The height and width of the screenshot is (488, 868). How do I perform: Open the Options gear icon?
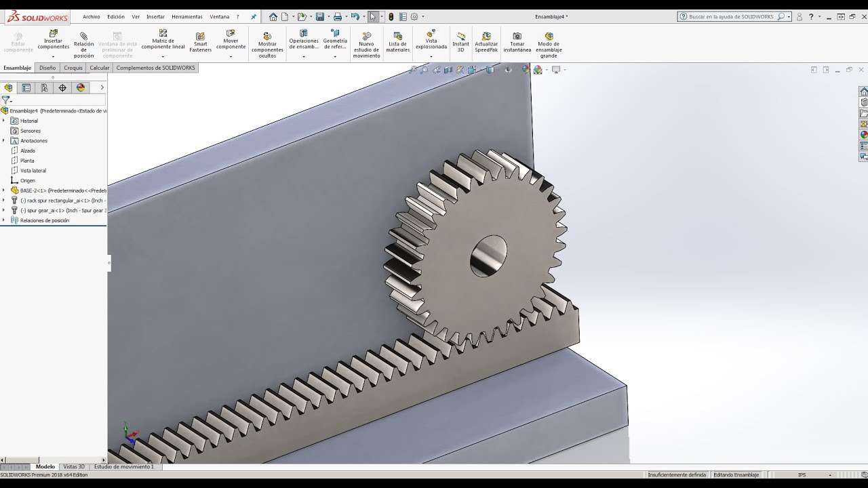414,16
